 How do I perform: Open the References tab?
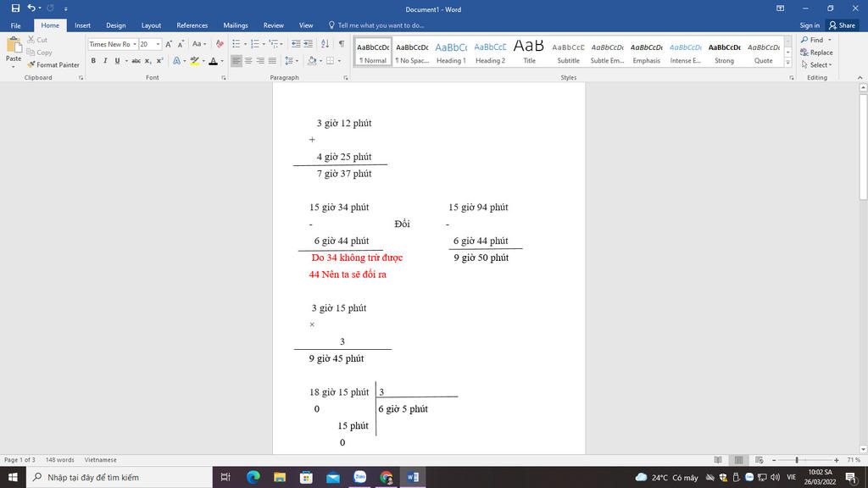click(x=192, y=25)
